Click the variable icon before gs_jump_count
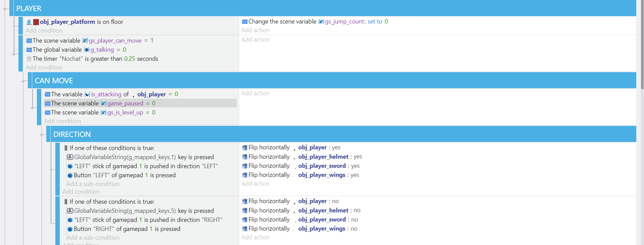 (321, 22)
